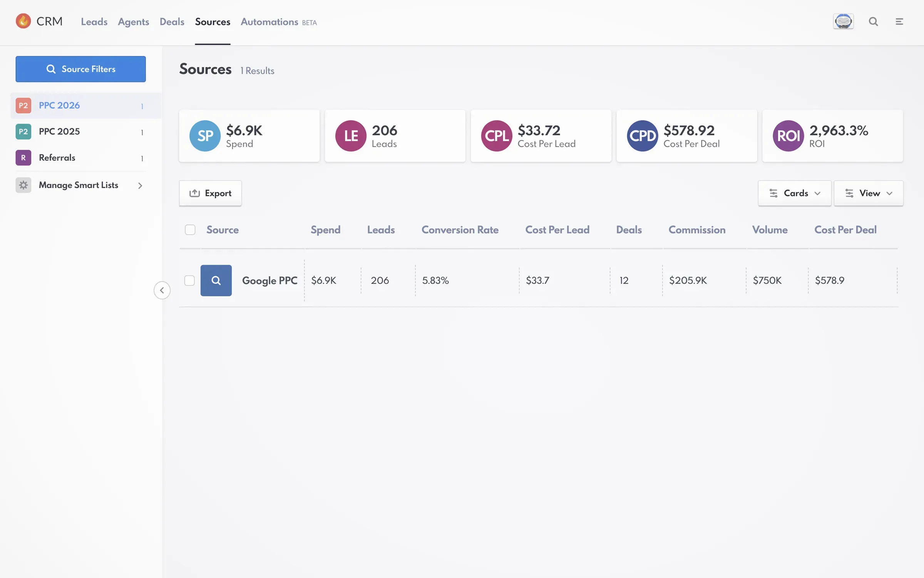This screenshot has height=578, width=924.
Task: Open the hamburger menu icon
Action: point(899,22)
